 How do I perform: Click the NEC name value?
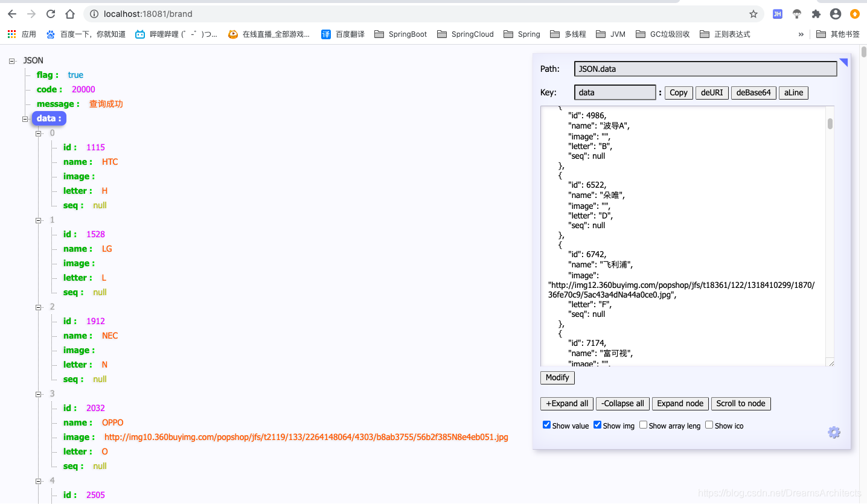[110, 336]
